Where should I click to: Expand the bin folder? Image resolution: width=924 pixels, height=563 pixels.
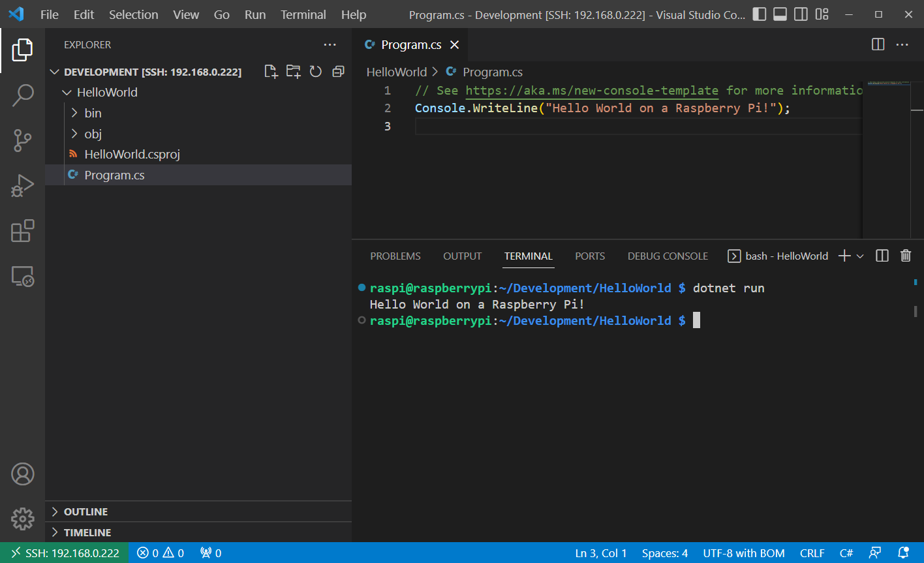tap(93, 113)
